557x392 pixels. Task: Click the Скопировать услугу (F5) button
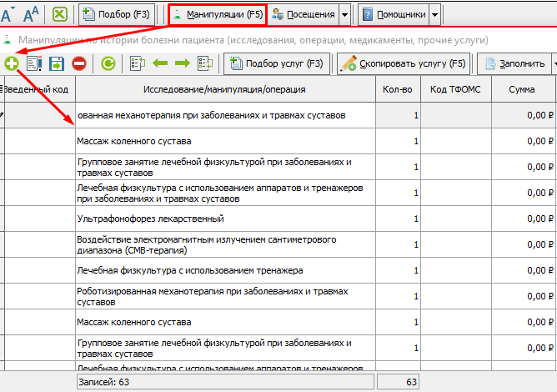(x=404, y=63)
